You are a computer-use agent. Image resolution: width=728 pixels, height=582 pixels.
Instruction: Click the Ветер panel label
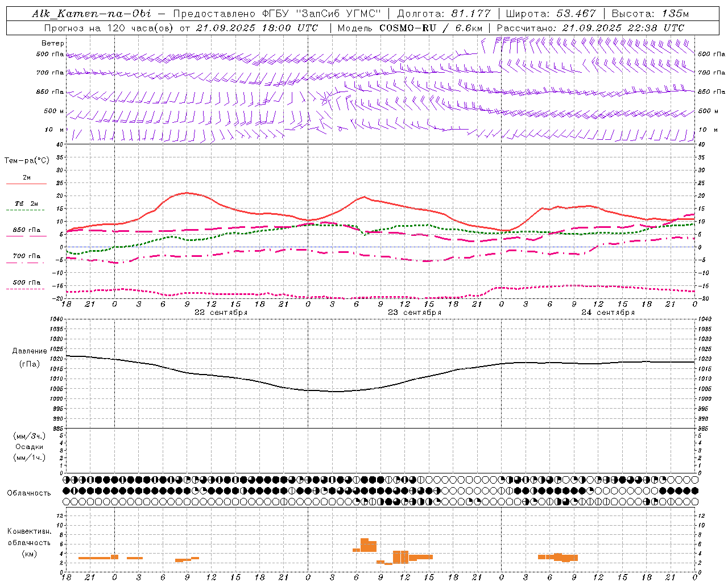[53, 43]
